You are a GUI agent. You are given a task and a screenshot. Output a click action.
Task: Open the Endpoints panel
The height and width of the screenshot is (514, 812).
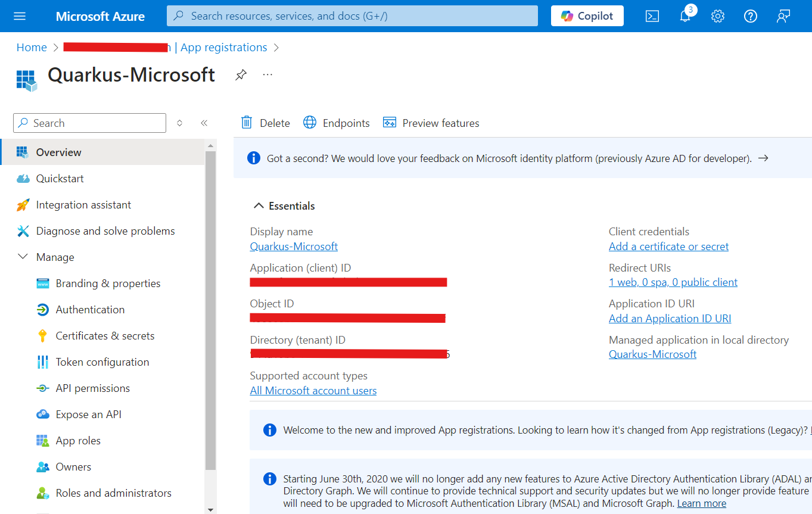[336, 123]
